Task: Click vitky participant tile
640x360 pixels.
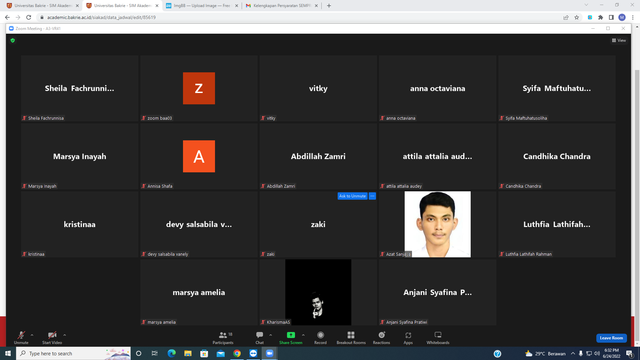Action: click(x=318, y=88)
